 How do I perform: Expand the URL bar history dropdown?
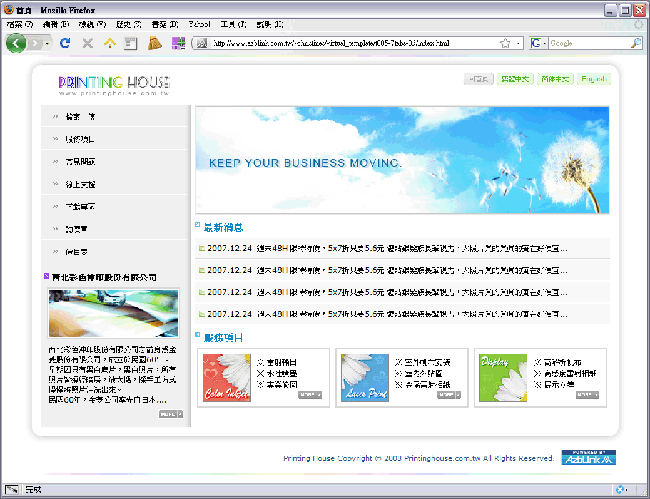tap(519, 43)
